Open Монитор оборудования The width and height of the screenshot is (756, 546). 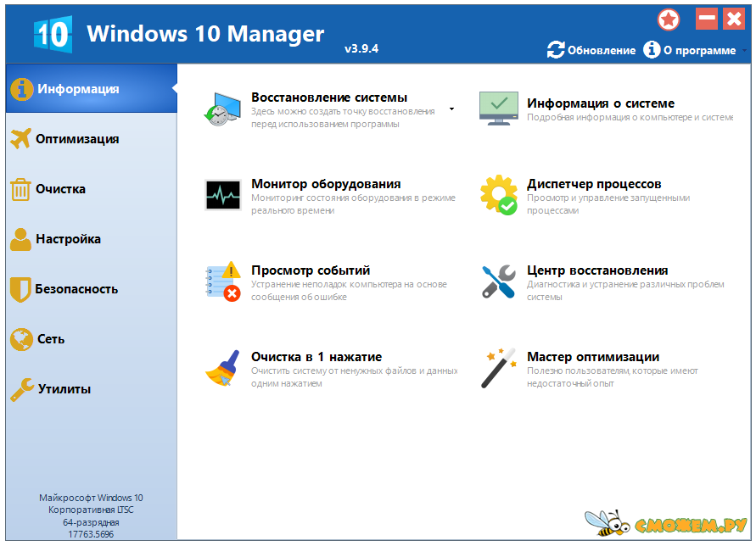pyautogui.click(x=326, y=184)
